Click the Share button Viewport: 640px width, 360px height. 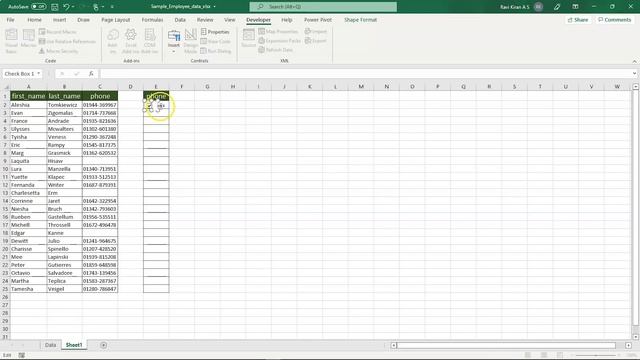tap(578, 20)
